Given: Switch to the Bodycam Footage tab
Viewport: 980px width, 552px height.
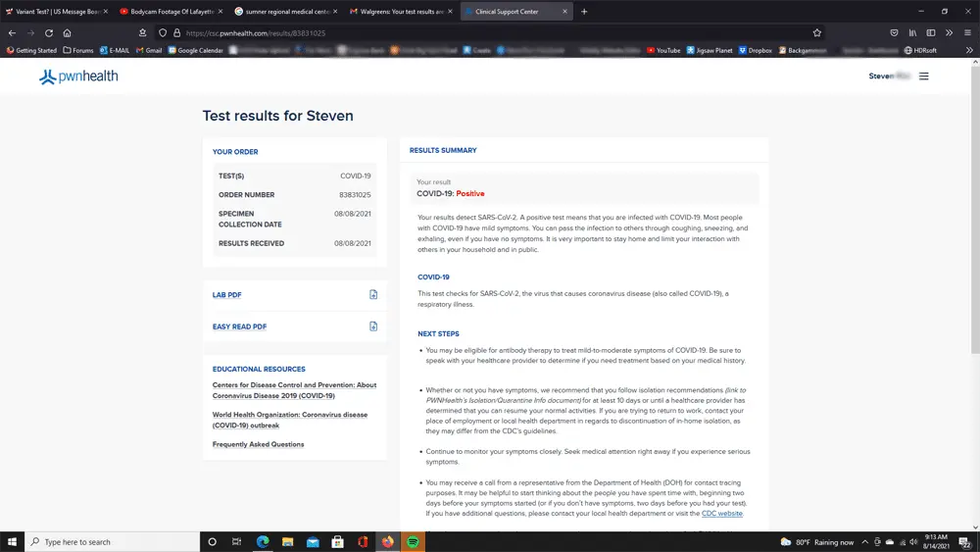Looking at the screenshot, I should click(x=169, y=12).
